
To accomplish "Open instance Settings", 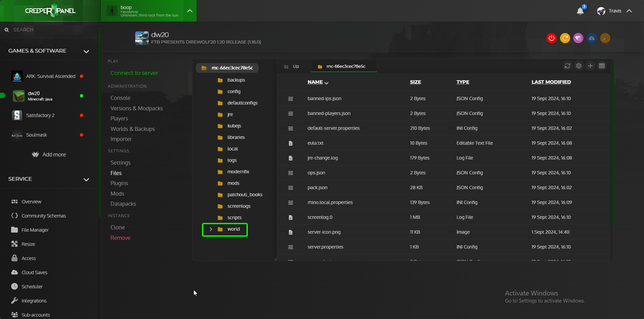I will click(x=120, y=163).
